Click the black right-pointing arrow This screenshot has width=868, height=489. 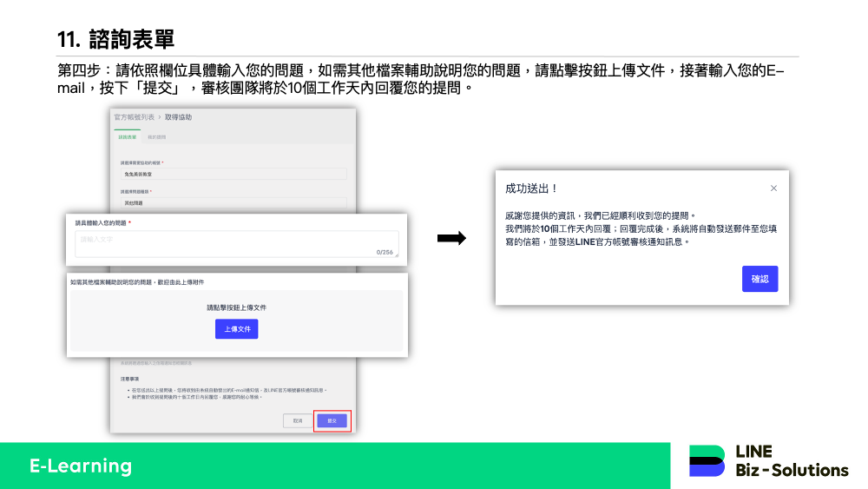click(x=450, y=239)
